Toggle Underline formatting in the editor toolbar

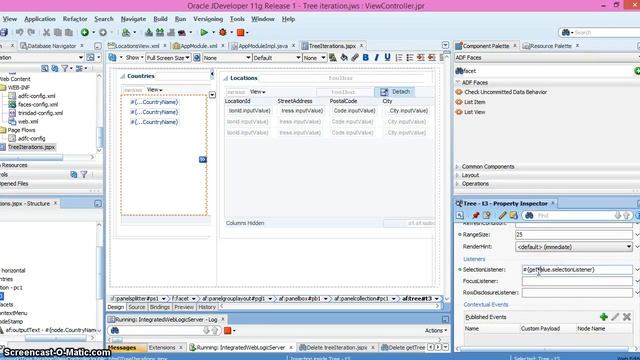coord(387,58)
